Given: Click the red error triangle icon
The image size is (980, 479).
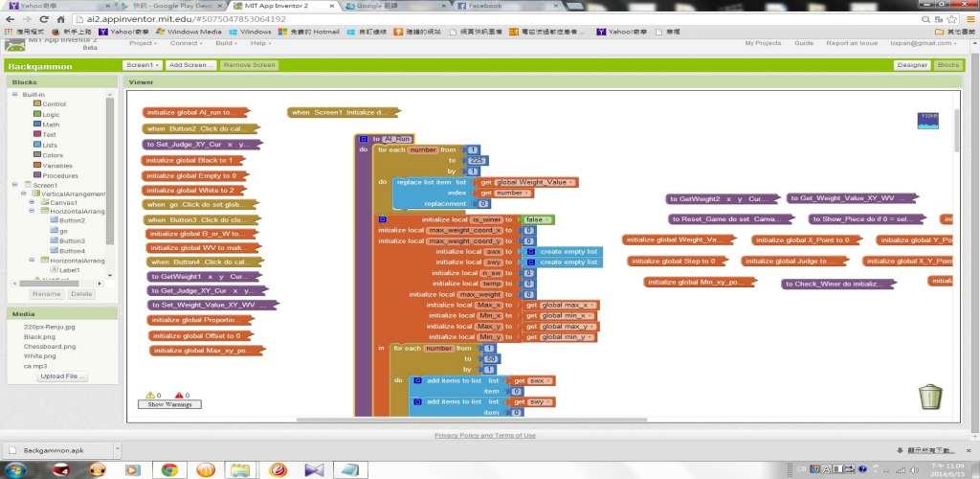Looking at the screenshot, I should pos(177,395).
